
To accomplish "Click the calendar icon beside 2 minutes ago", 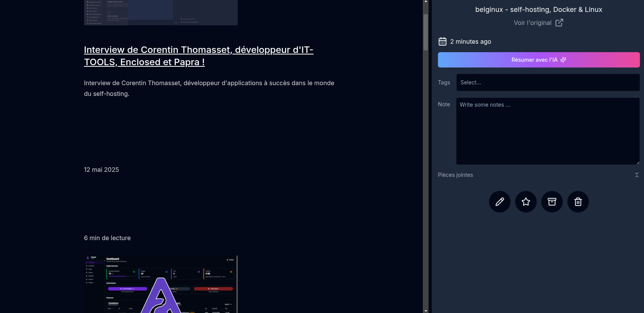I will point(442,41).
